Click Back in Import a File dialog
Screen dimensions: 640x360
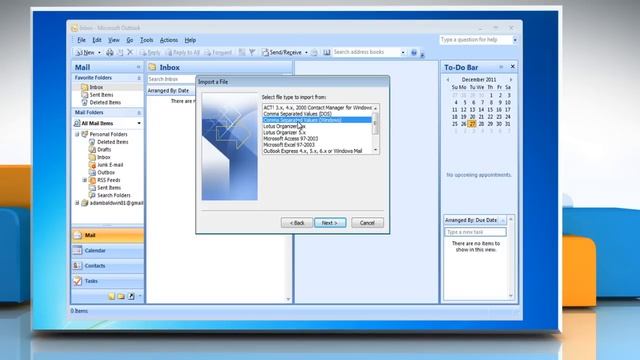(297, 223)
